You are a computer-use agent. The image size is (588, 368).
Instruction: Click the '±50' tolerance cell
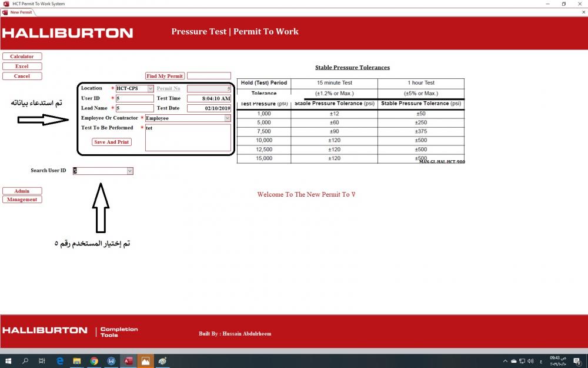421,114
